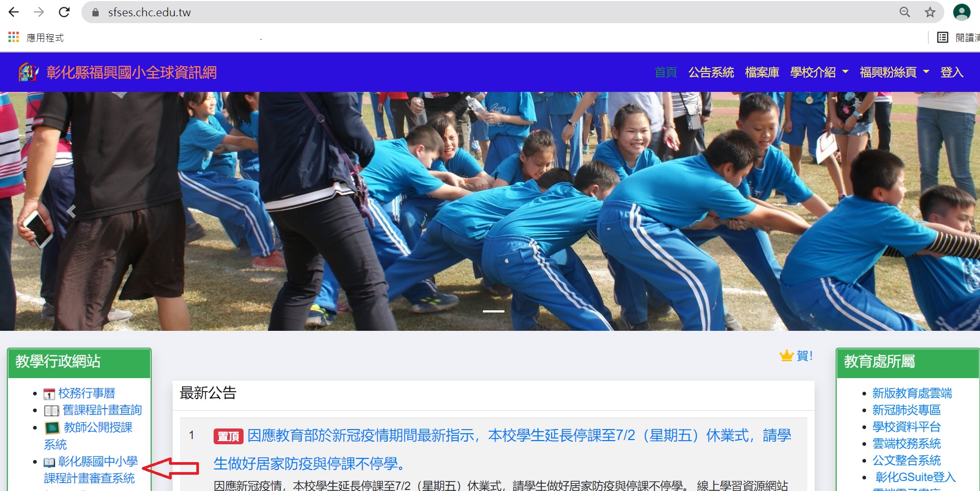Open 彰化縣國中小學課程計畫審查系統 link
The image size is (980, 491).
pyautogui.click(x=91, y=470)
